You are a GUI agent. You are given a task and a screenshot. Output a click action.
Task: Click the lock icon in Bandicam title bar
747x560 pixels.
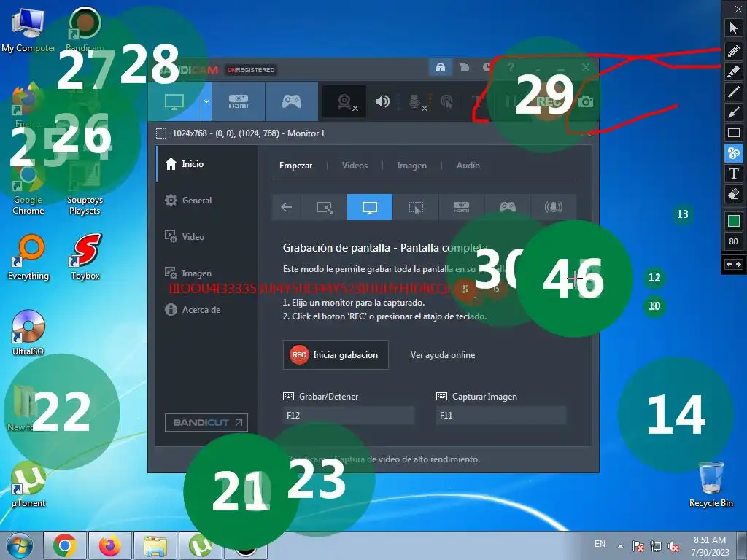[x=440, y=67]
